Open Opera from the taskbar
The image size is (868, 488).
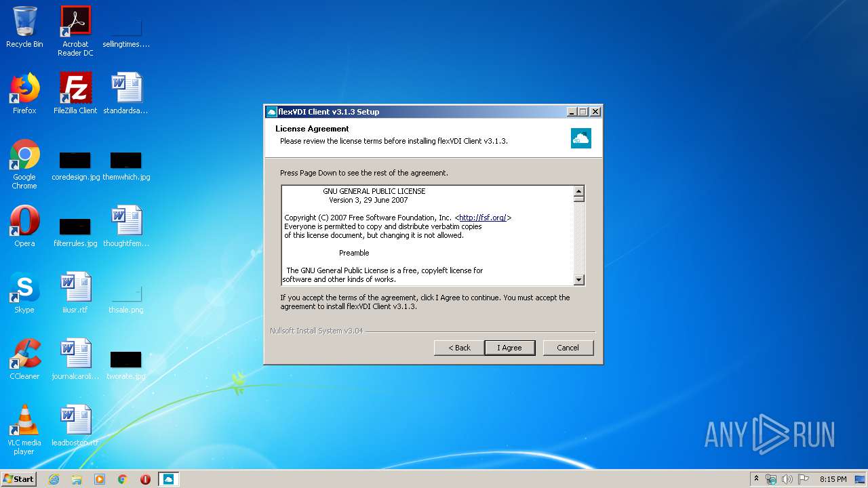[x=145, y=479]
